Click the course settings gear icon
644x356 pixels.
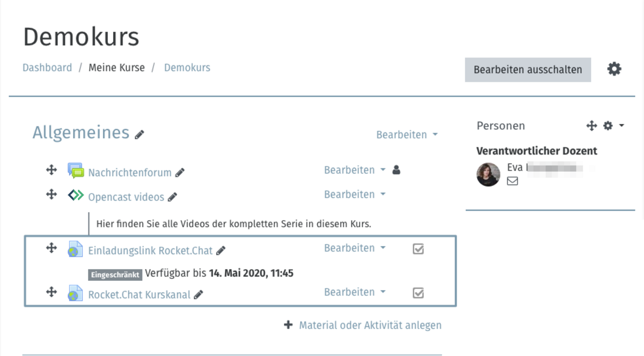614,69
